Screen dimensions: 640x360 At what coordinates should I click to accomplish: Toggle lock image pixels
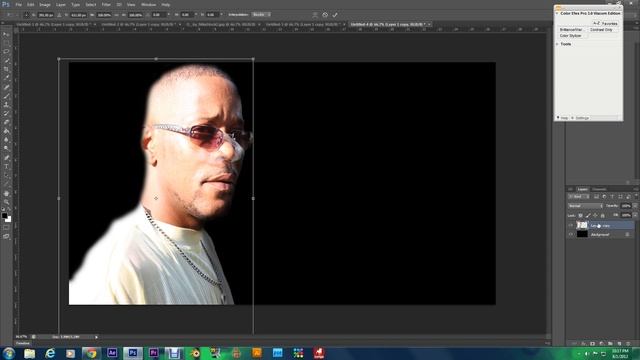click(589, 215)
